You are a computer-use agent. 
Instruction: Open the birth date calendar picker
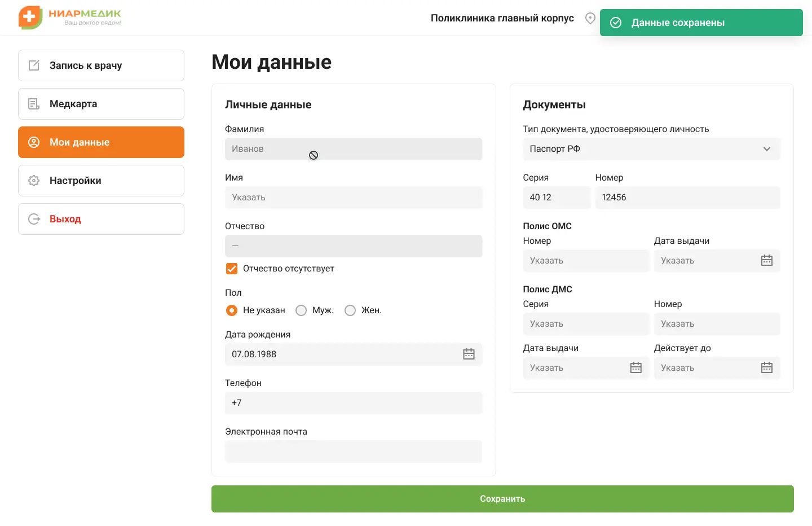pos(469,354)
